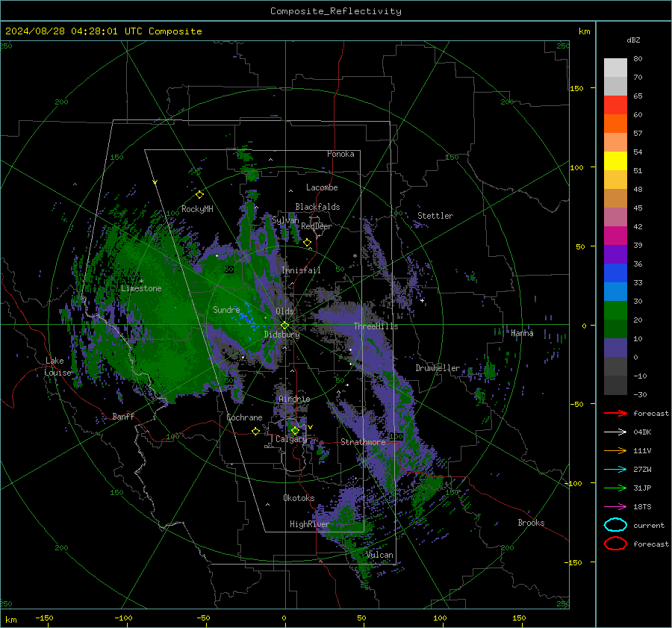
Task: Click the RockyMH label
Action: pos(197,209)
